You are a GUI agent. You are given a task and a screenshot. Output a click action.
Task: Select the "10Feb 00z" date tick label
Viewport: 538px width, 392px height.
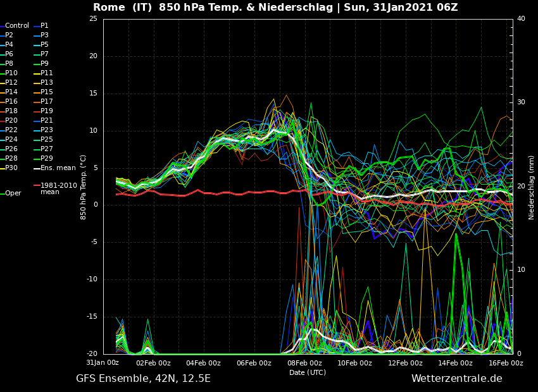[355, 363]
